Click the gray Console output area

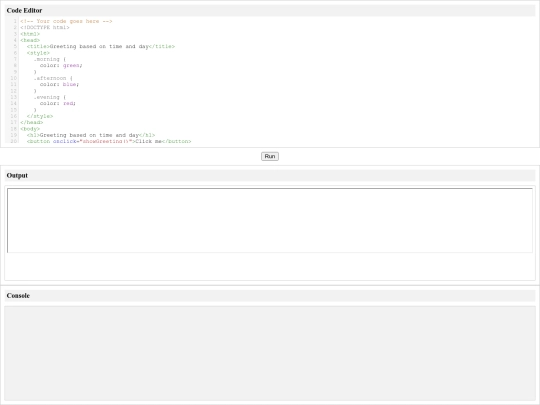tap(270, 354)
